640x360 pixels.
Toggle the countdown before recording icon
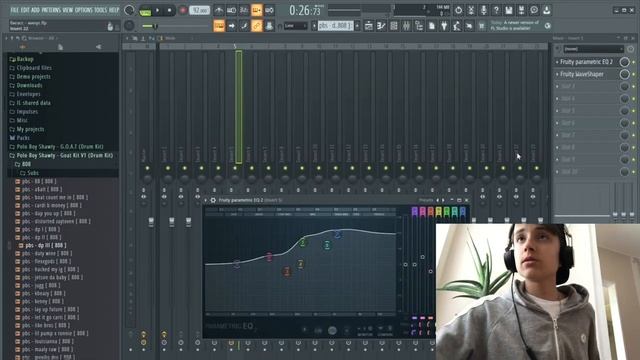(244, 10)
